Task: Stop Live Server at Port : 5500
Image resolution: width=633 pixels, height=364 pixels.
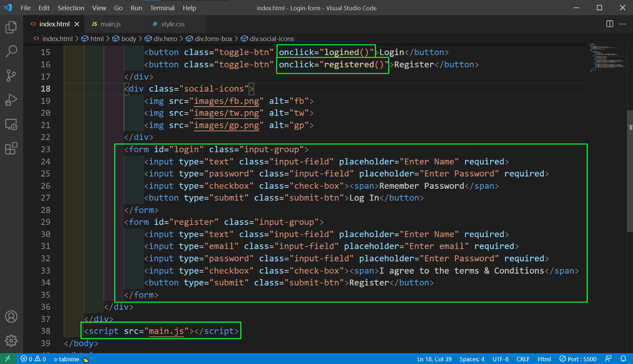Action: [578, 359]
